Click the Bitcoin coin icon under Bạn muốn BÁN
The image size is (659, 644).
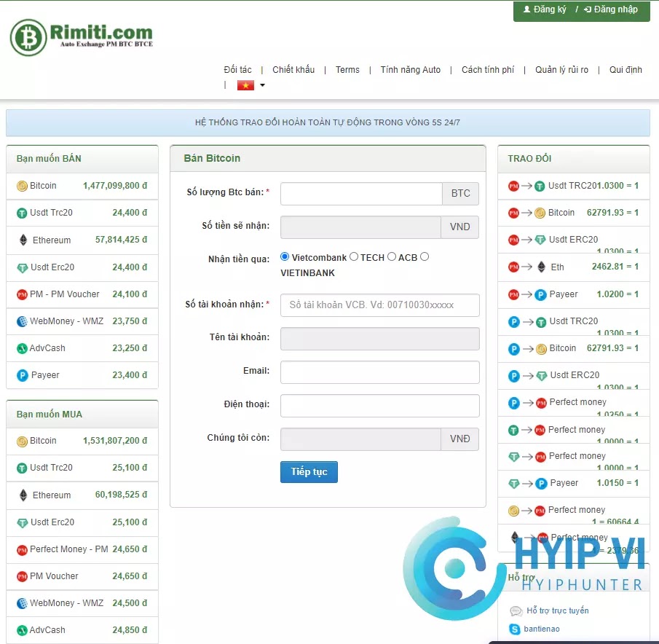pos(22,186)
